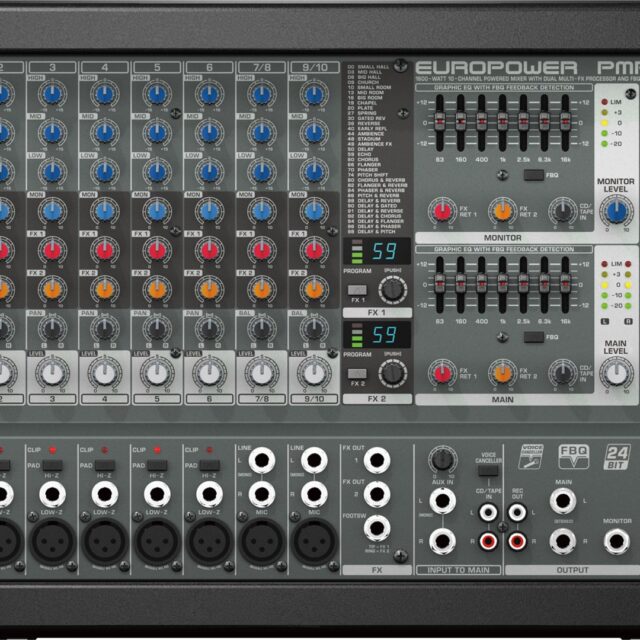Click the channel 5 FX 1 red knob

(156, 249)
